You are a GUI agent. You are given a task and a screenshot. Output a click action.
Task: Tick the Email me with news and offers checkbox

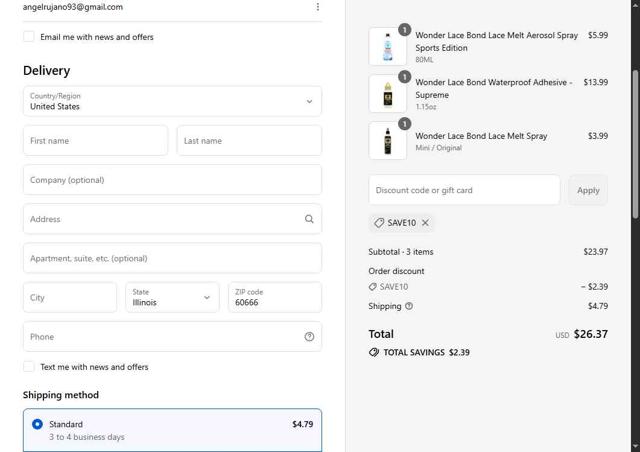click(x=29, y=36)
